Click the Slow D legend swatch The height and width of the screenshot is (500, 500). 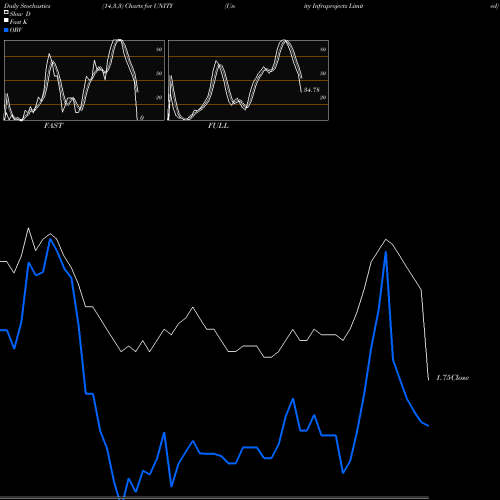point(6,13)
